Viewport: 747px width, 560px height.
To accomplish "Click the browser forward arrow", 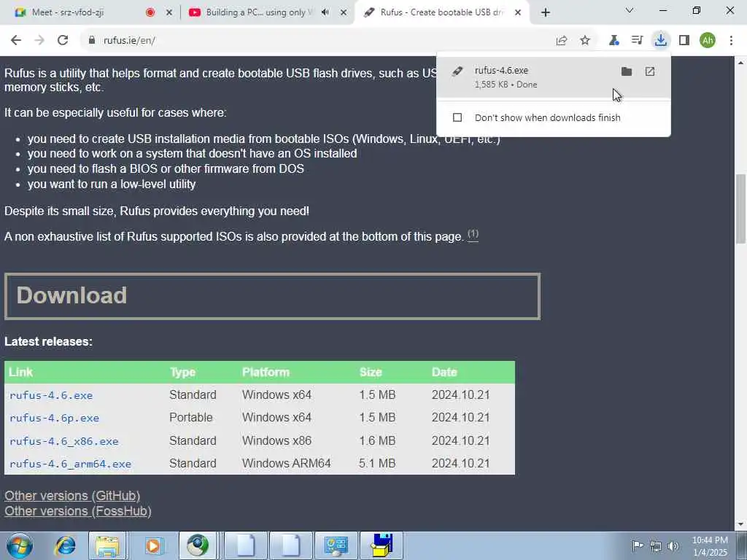I will [39, 41].
